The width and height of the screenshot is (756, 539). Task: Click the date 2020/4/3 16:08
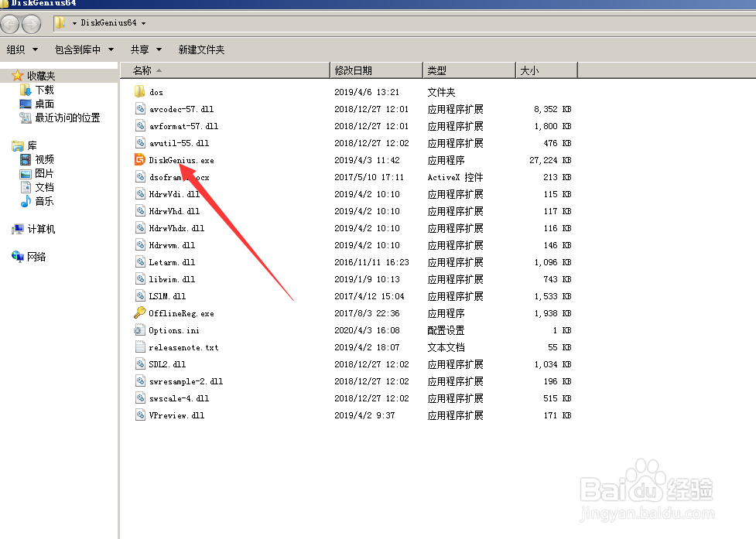tap(367, 330)
